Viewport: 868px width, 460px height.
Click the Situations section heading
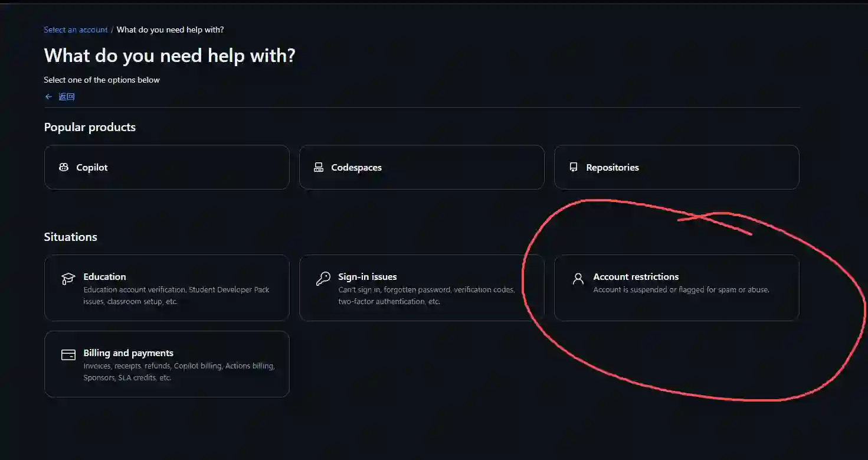(70, 237)
